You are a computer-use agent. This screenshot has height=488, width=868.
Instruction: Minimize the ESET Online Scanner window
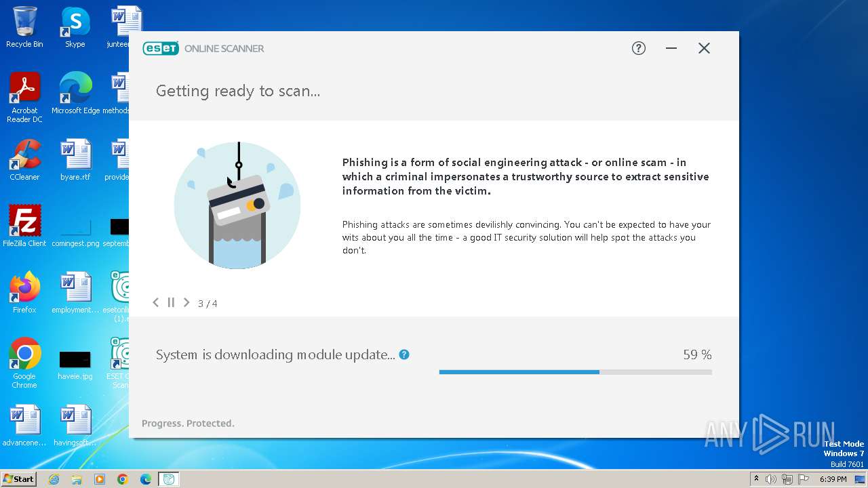tap(671, 48)
